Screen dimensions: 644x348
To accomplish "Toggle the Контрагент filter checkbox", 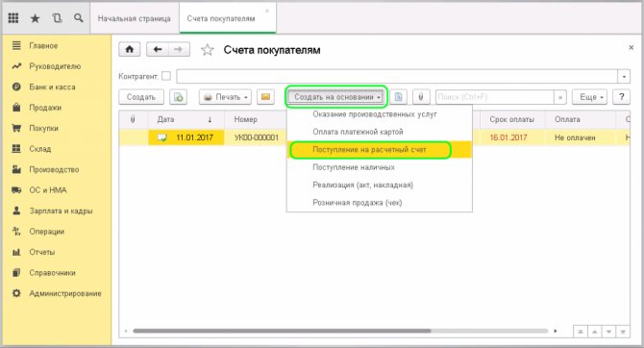I will pos(166,76).
